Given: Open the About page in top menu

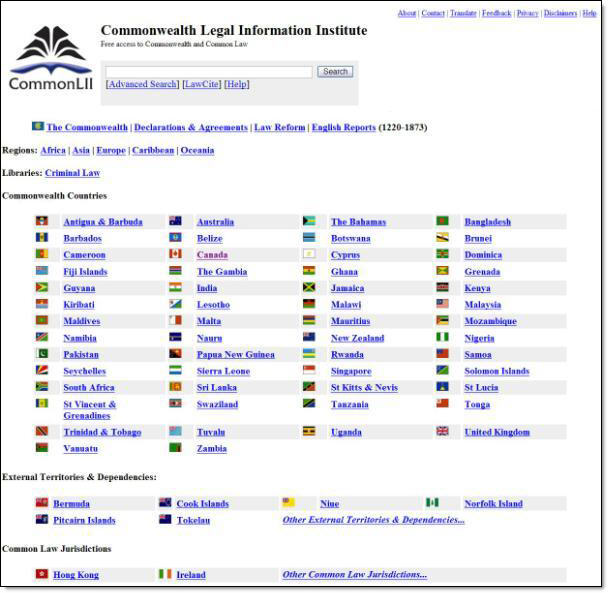Looking at the screenshot, I should click(x=407, y=13).
